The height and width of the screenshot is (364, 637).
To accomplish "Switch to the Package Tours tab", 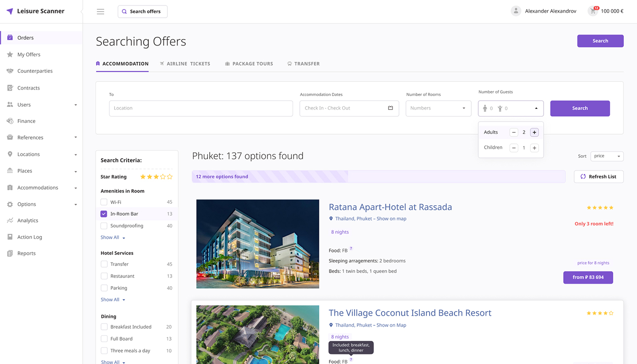I will [x=249, y=64].
